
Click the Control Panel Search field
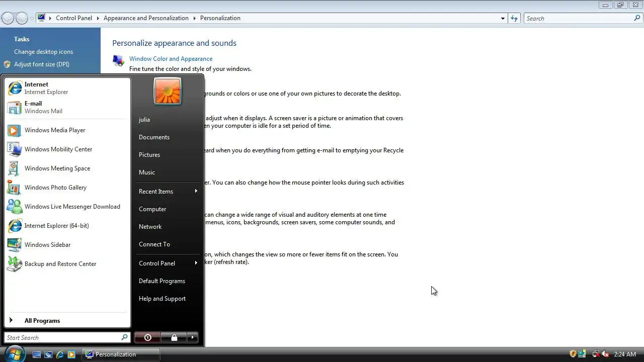click(578, 18)
